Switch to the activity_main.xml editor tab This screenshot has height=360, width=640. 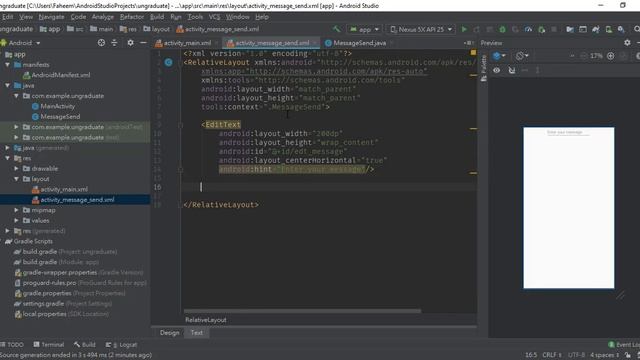point(187,43)
